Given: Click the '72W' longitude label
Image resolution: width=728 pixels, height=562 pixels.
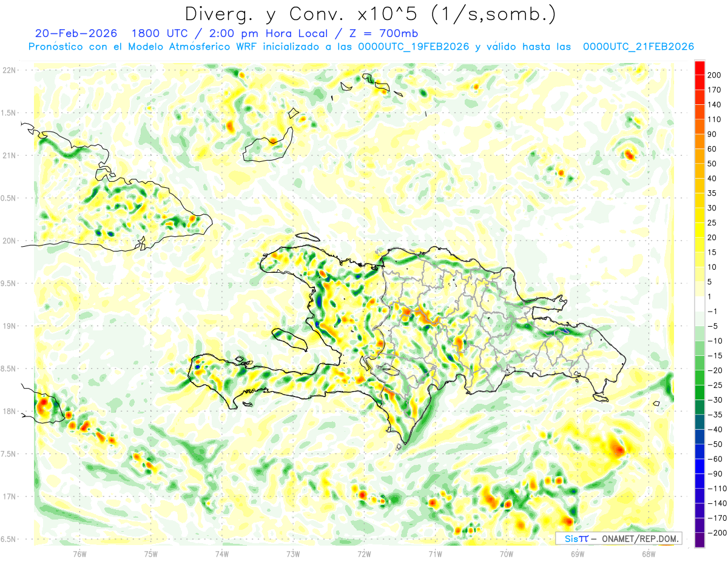Looking at the screenshot, I should [364, 554].
